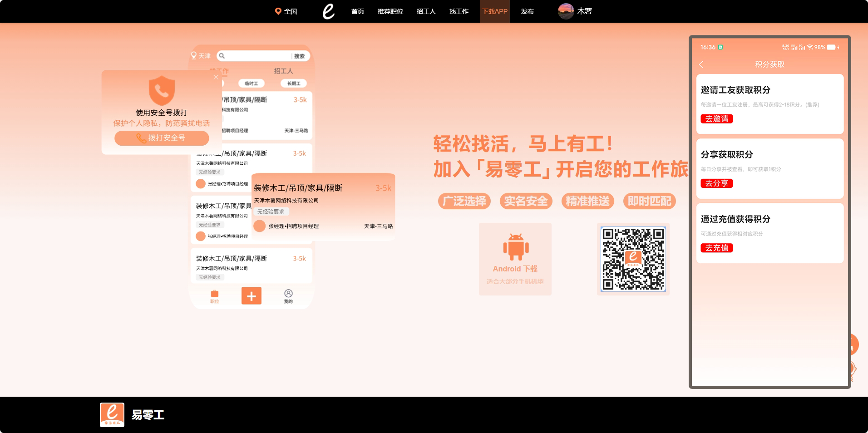
Task: Click the footer 易零工 logo
Action: coord(112,415)
